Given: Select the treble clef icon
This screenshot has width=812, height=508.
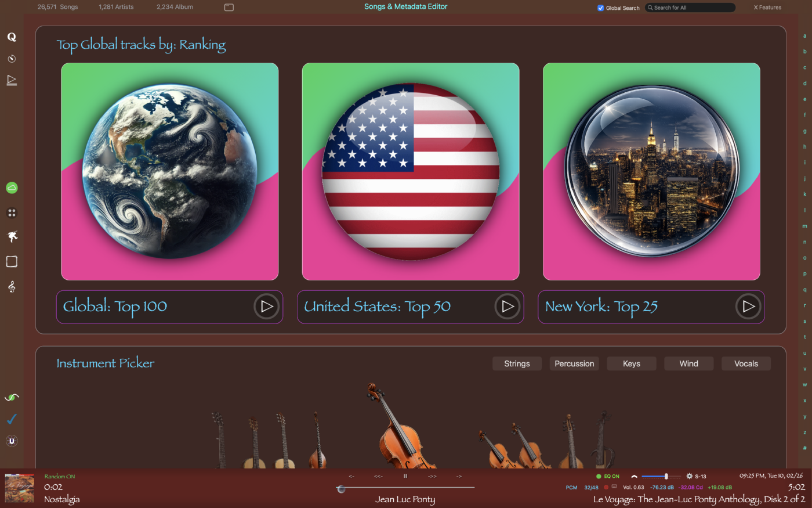Looking at the screenshot, I should 12,287.
